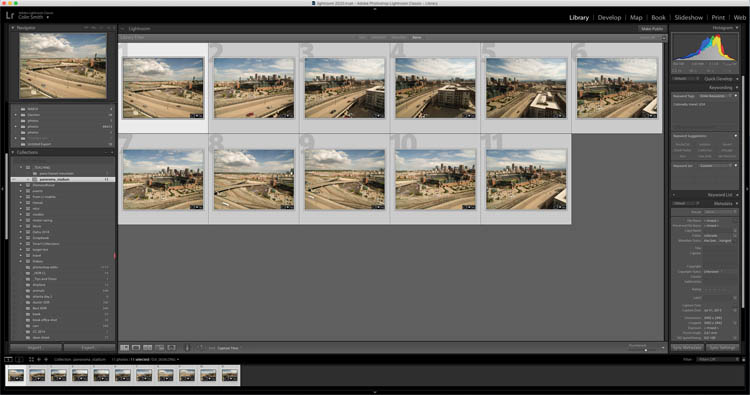The image size is (750, 395).
Task: Expand the Keyword List panel
Action: point(737,195)
